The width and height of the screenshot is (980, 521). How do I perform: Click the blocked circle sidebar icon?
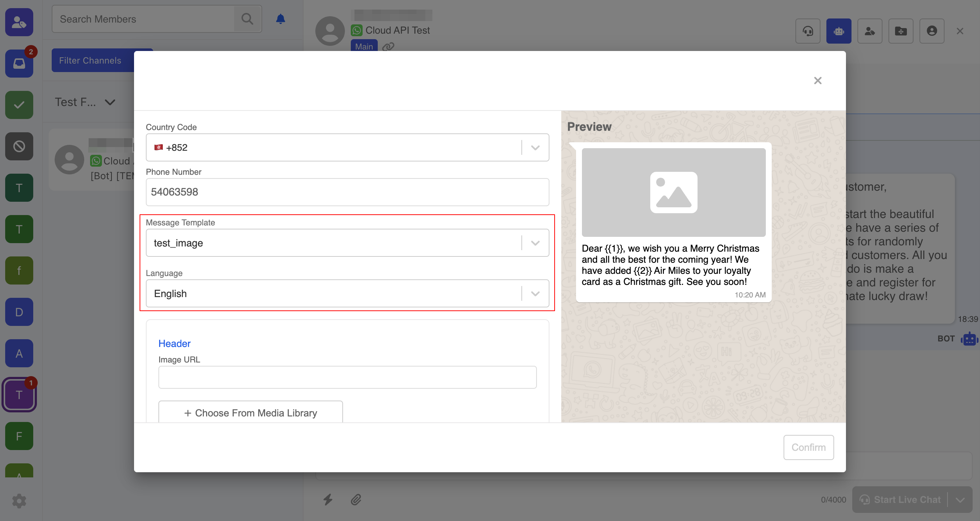[19, 146]
